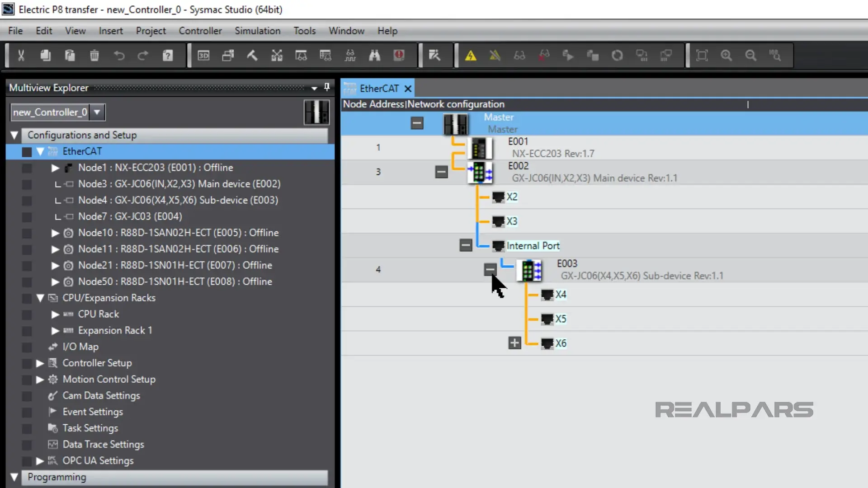Toggle the square box beside EtherCAT
868x488 pixels.
tap(27, 152)
